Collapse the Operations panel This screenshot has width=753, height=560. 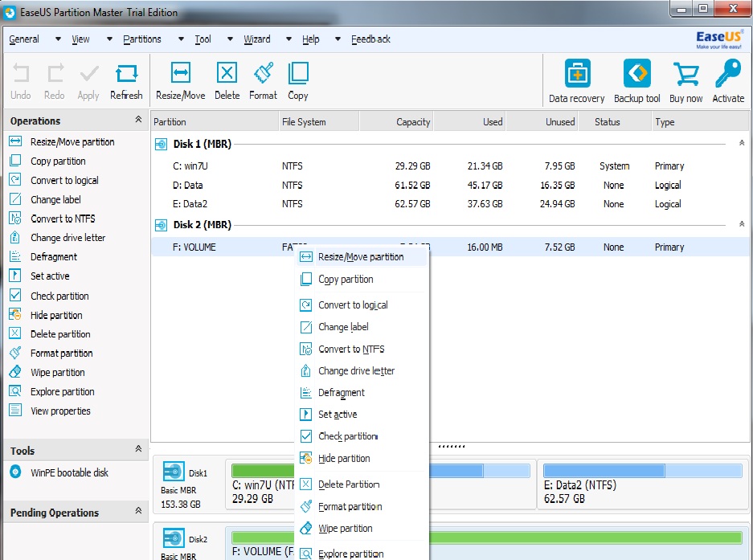(x=138, y=121)
